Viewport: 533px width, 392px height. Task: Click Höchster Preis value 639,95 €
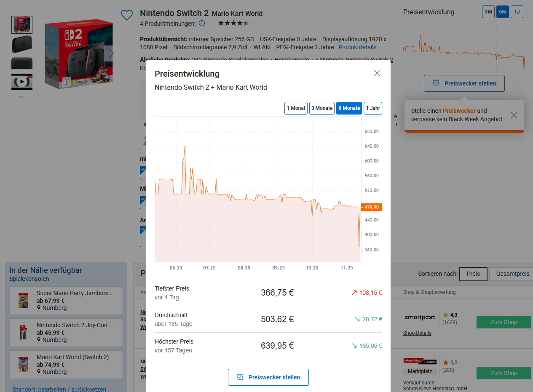point(277,346)
